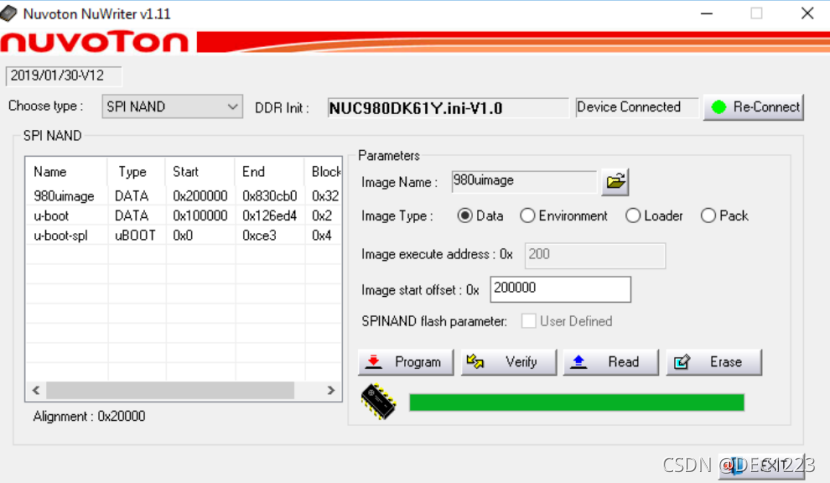Image resolution: width=830 pixels, height=483 pixels.
Task: Open the image file browse folder icon
Action: point(615,182)
